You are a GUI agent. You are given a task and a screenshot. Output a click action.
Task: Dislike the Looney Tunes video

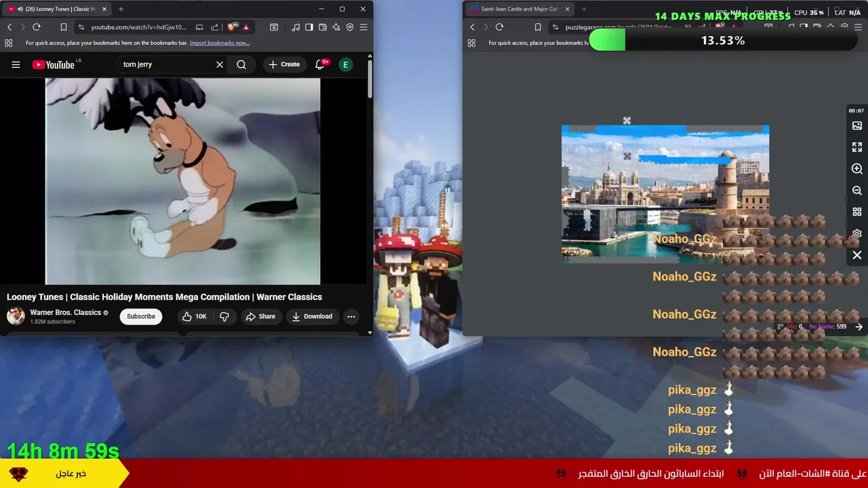(x=224, y=317)
